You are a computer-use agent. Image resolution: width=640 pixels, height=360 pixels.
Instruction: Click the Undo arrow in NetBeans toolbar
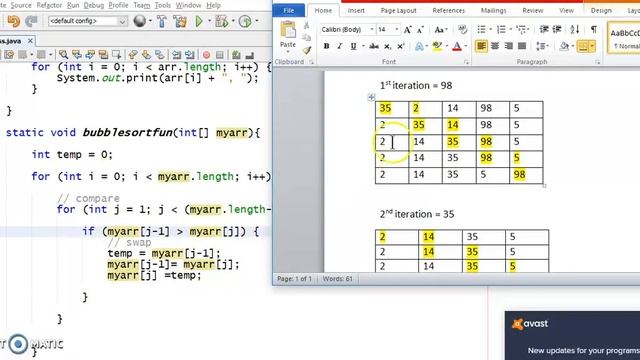(13, 21)
